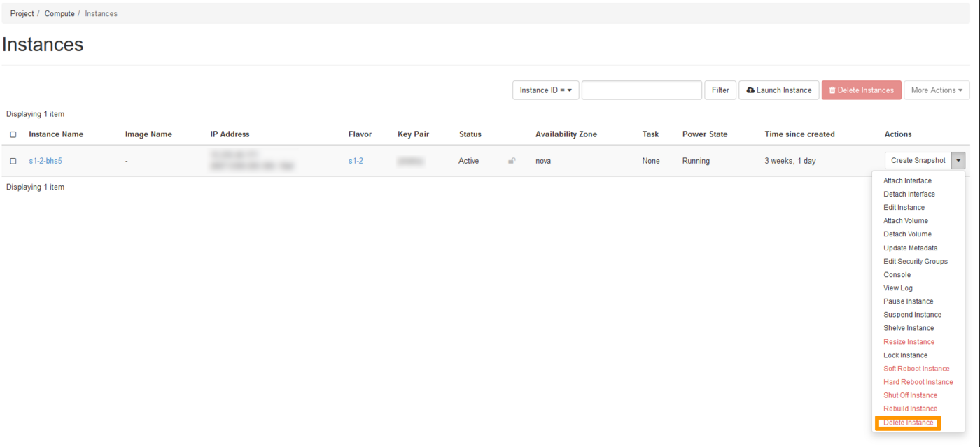This screenshot has width=980, height=447.
Task: Click the Delete Instances trash button
Action: pos(861,90)
